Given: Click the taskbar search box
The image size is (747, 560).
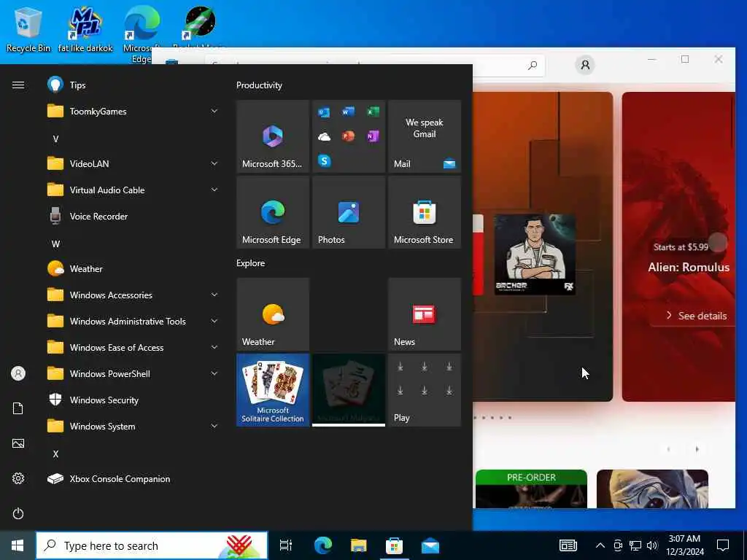Looking at the screenshot, I should click(x=152, y=545).
